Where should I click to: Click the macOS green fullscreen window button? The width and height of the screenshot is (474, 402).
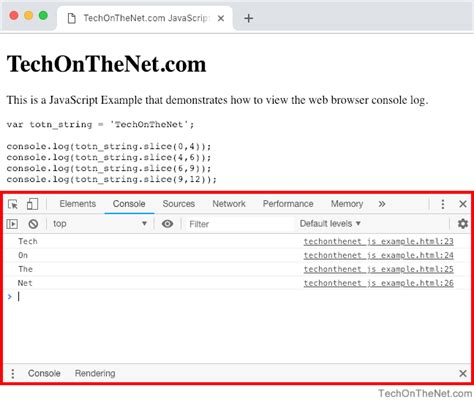pyautogui.click(x=43, y=16)
